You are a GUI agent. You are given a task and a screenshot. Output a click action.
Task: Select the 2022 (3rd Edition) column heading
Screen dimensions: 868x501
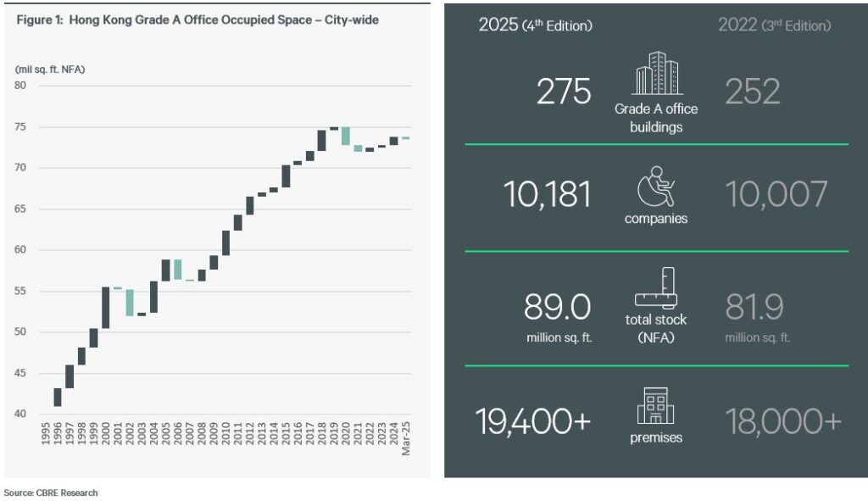[x=774, y=25]
